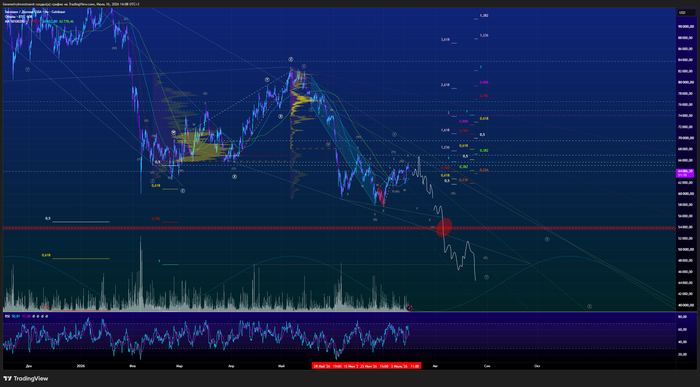Select the red horizontal support line

point(339,228)
